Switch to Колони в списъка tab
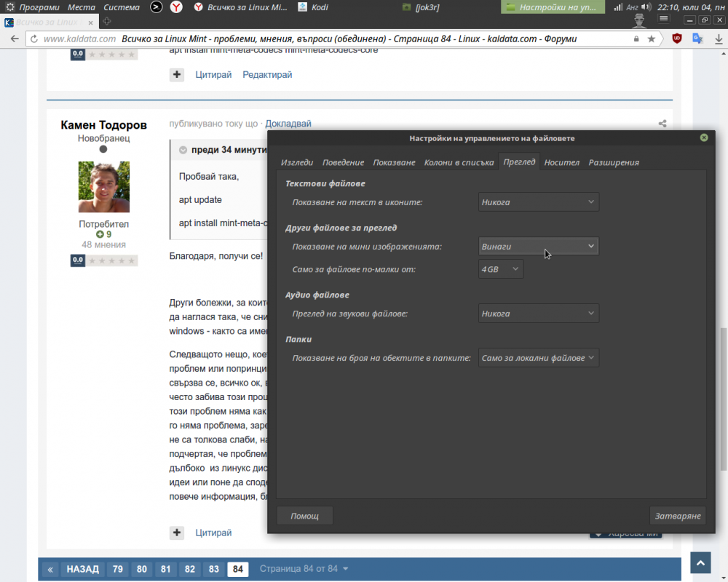728x582 pixels. click(459, 162)
